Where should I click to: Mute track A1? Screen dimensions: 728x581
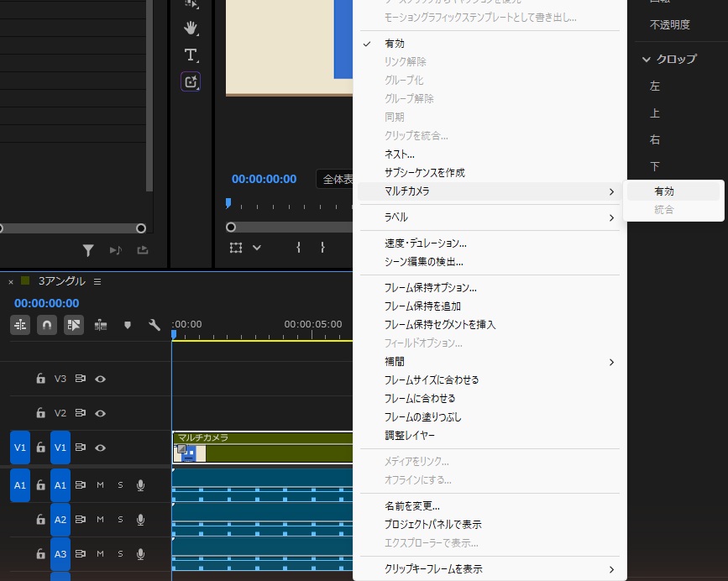(x=100, y=485)
